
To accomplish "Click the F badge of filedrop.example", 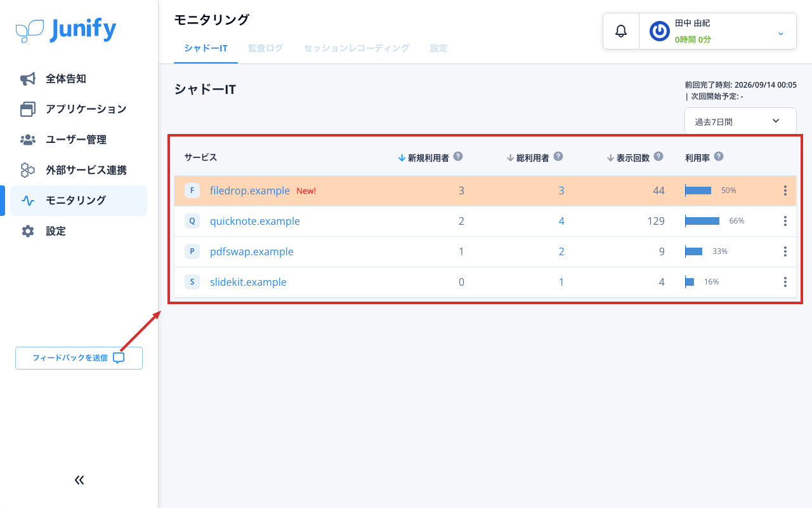I will (x=192, y=190).
